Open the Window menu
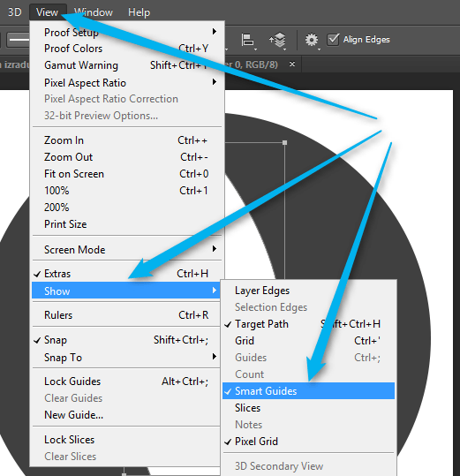This screenshot has height=476, width=460. (x=94, y=12)
